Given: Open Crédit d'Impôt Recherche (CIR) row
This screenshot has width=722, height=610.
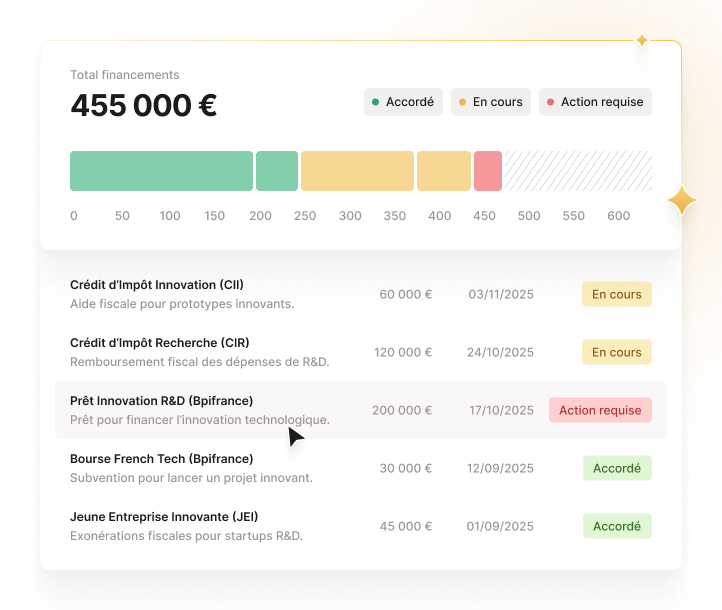Looking at the screenshot, I should click(361, 352).
